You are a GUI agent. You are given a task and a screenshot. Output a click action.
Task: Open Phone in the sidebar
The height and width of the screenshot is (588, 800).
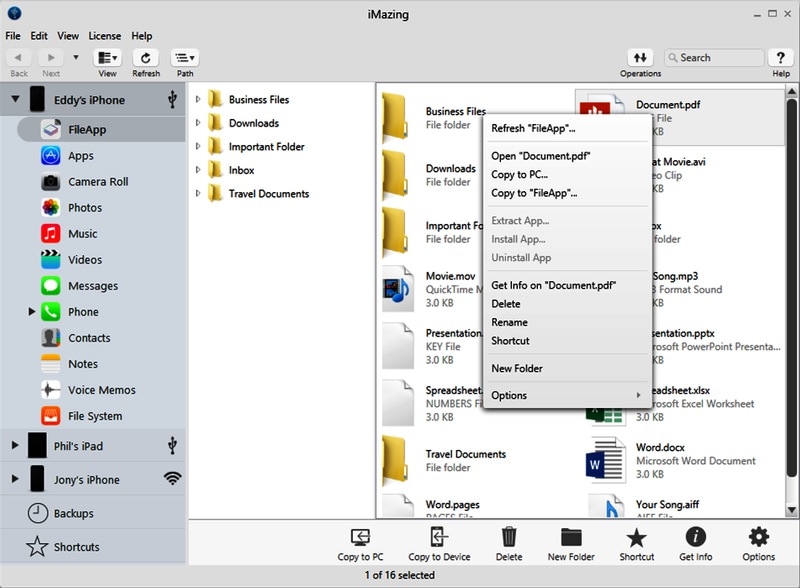pos(83,312)
